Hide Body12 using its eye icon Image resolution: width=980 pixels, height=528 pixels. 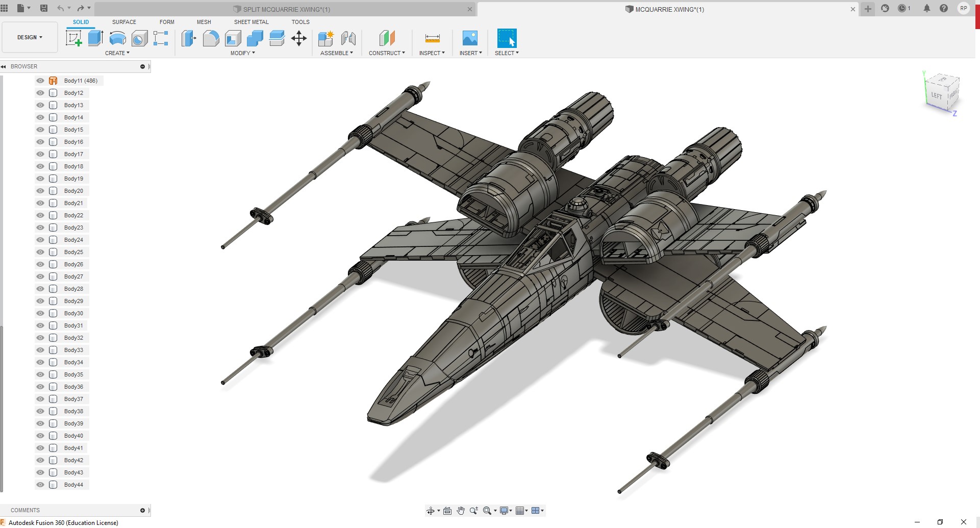[40, 93]
